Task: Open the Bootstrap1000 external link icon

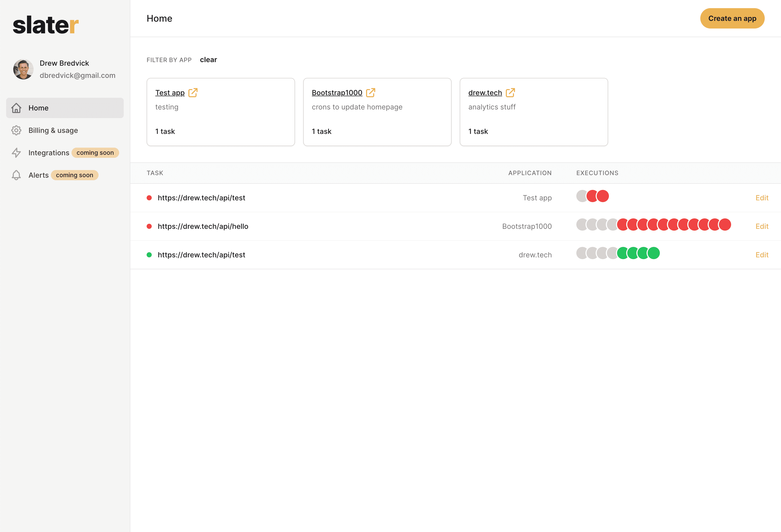Action: (371, 92)
